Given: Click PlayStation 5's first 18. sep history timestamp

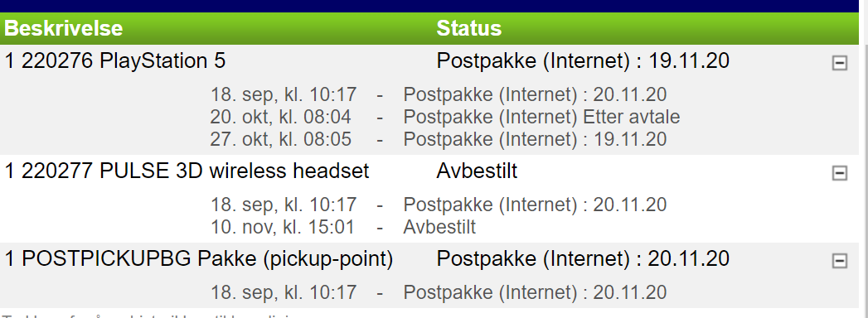Looking at the screenshot, I should 284,95.
